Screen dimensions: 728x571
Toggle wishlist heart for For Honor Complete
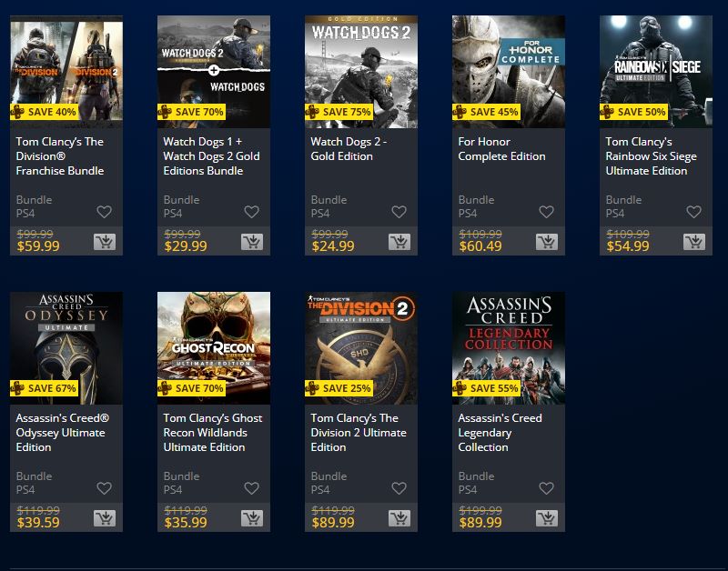point(547,212)
